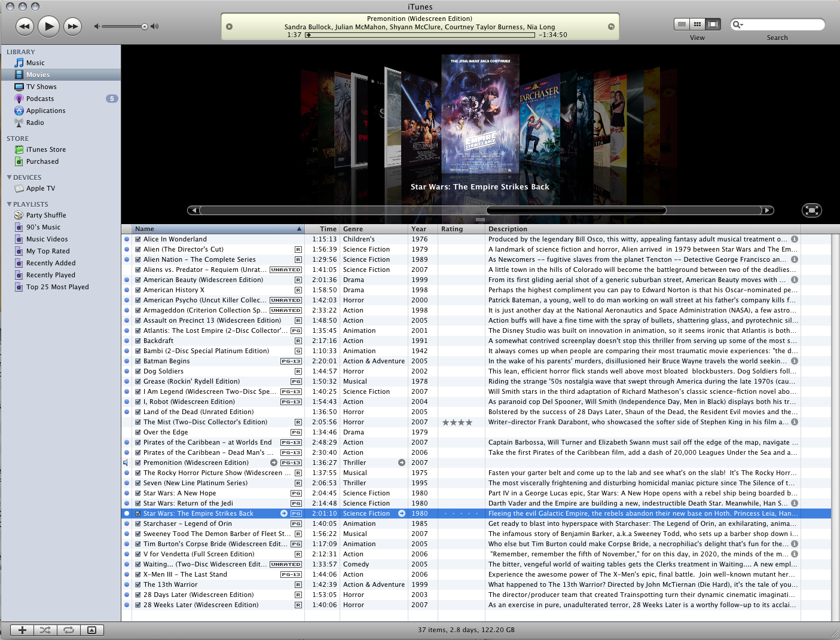This screenshot has height=640, width=840.
Task: Sort by the Description column header
Action: click(643, 229)
